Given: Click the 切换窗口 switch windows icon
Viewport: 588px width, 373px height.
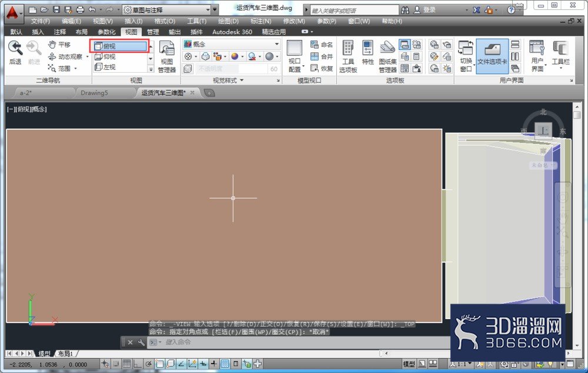Looking at the screenshot, I should click(x=466, y=56).
